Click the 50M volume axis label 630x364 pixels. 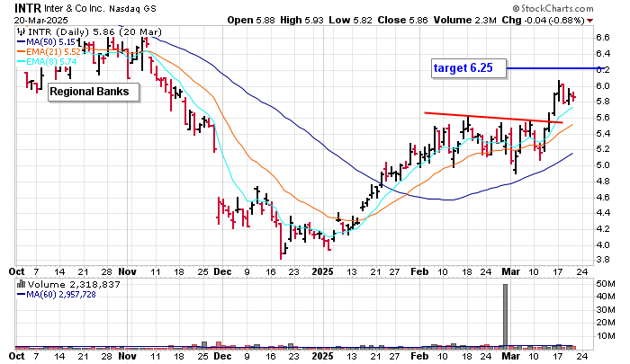[x=606, y=284]
